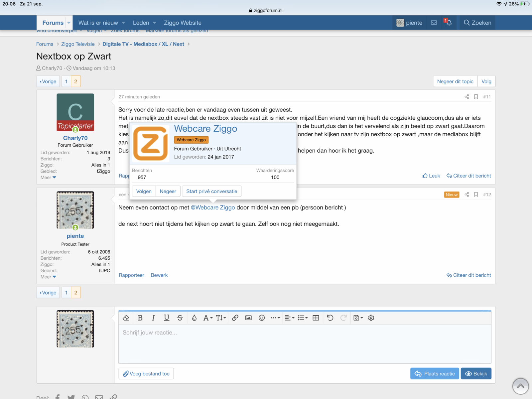Open Zoeken search in the navbar
Viewport: 532px width, 399px height.
tap(477, 23)
